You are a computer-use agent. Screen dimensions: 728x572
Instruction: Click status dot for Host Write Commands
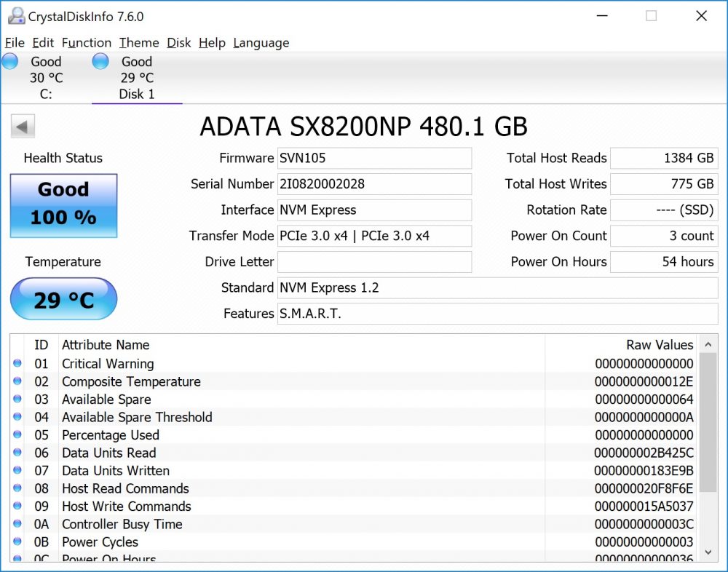pos(17,506)
